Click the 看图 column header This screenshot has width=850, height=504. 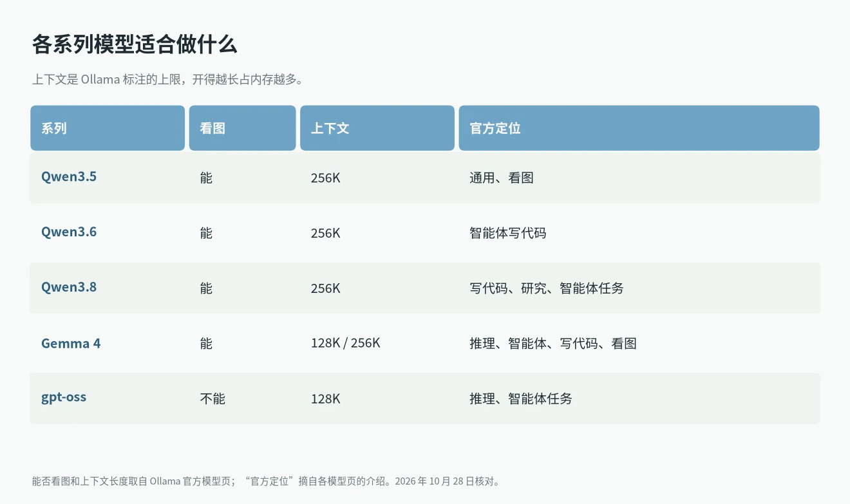[242, 128]
